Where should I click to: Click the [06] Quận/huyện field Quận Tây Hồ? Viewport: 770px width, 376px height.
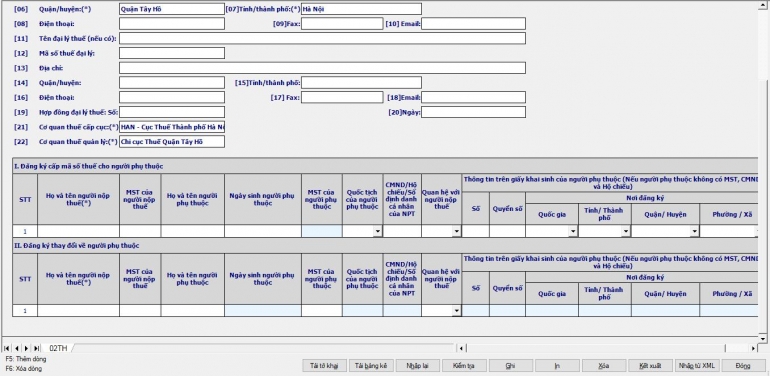tap(172, 9)
